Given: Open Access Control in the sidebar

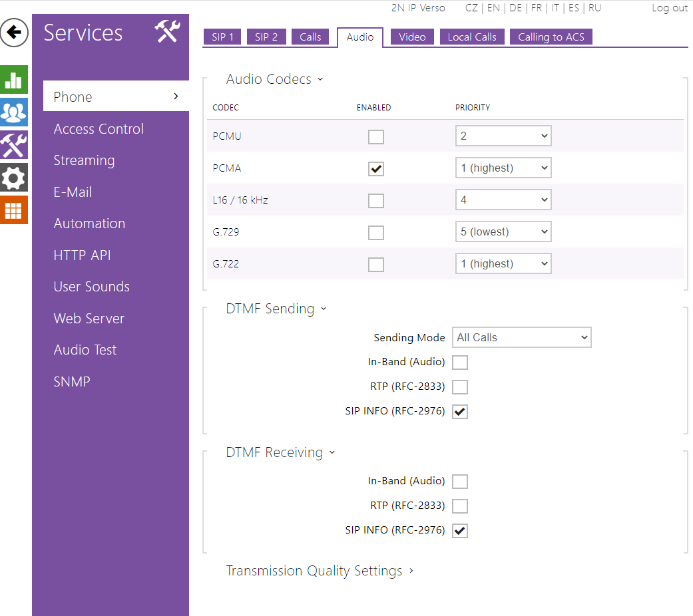Looking at the screenshot, I should pyautogui.click(x=99, y=129).
